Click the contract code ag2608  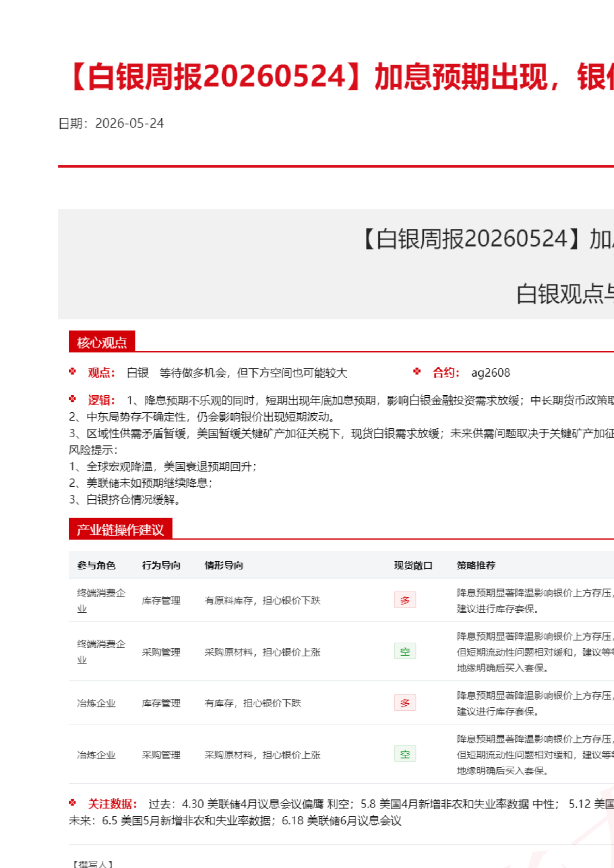point(490,373)
